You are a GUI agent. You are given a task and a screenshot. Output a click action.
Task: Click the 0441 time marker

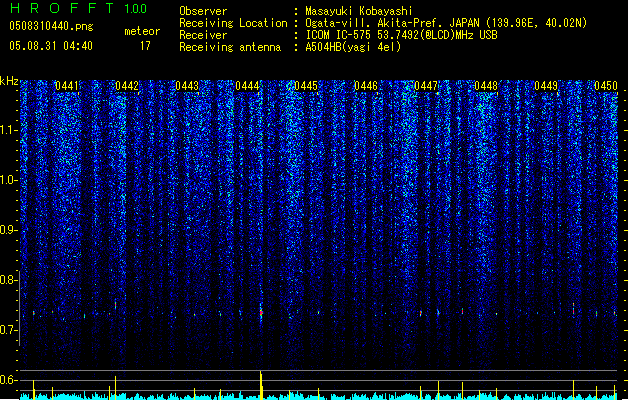pos(67,86)
